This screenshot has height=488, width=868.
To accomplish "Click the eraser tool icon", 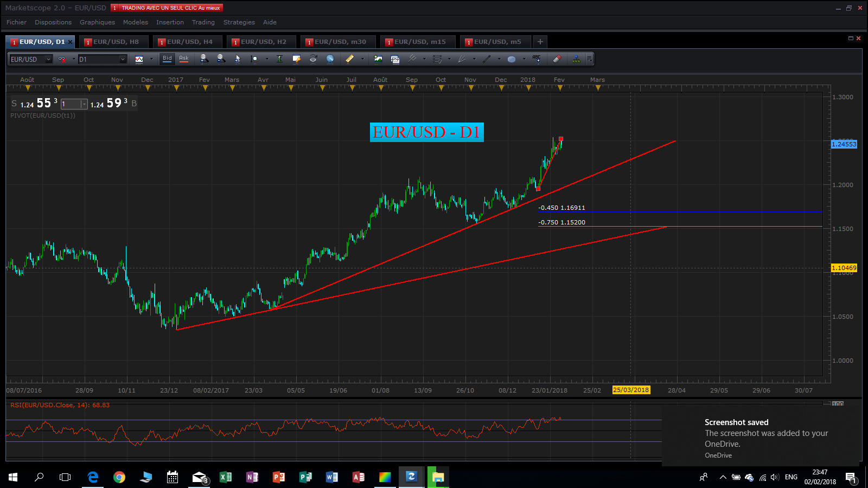I will (x=557, y=59).
